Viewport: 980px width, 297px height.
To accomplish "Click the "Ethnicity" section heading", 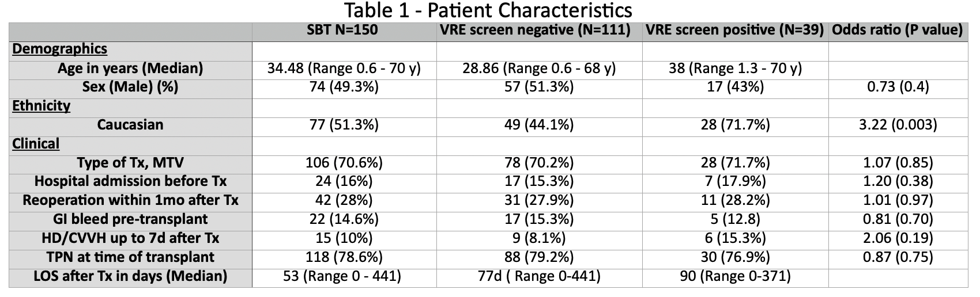I will pos(42,106).
